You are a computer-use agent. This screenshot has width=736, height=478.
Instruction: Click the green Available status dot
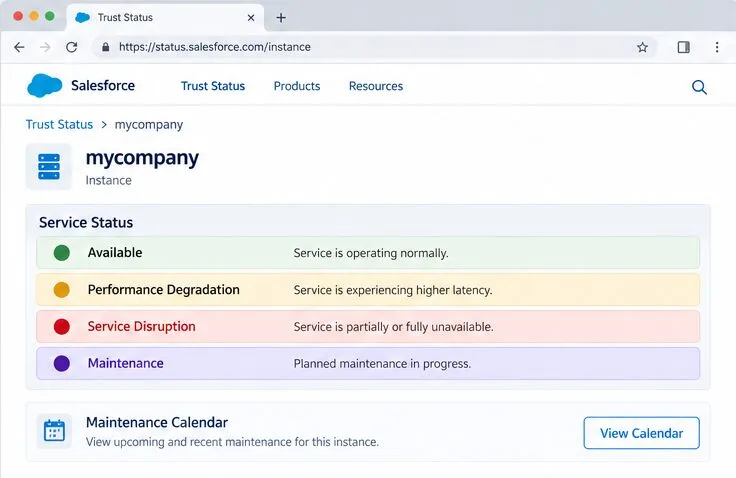[61, 253]
